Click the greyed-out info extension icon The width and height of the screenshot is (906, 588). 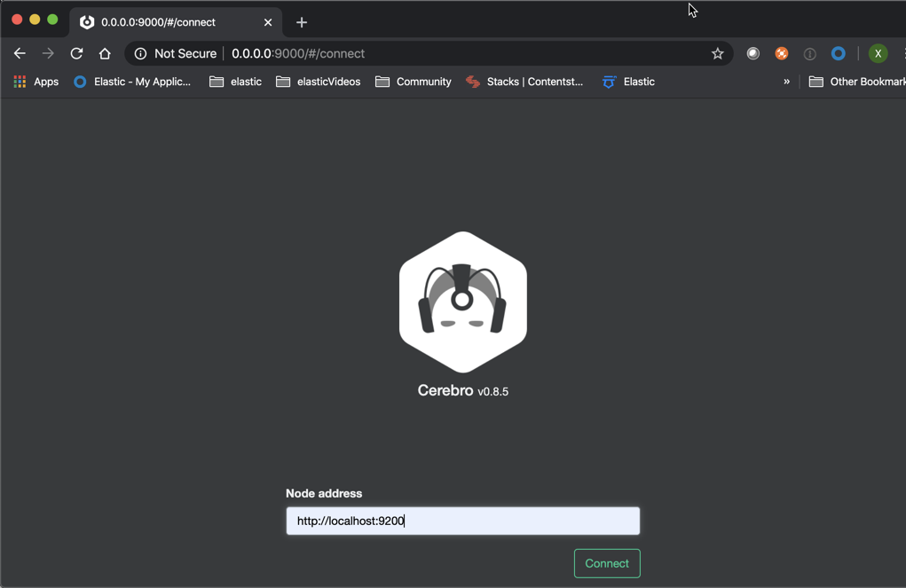[x=809, y=54]
